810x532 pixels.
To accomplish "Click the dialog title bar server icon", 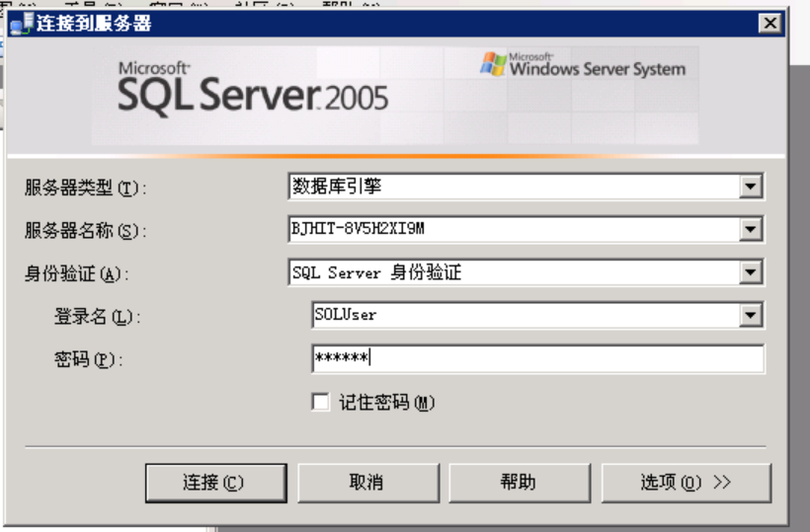I will (22, 24).
